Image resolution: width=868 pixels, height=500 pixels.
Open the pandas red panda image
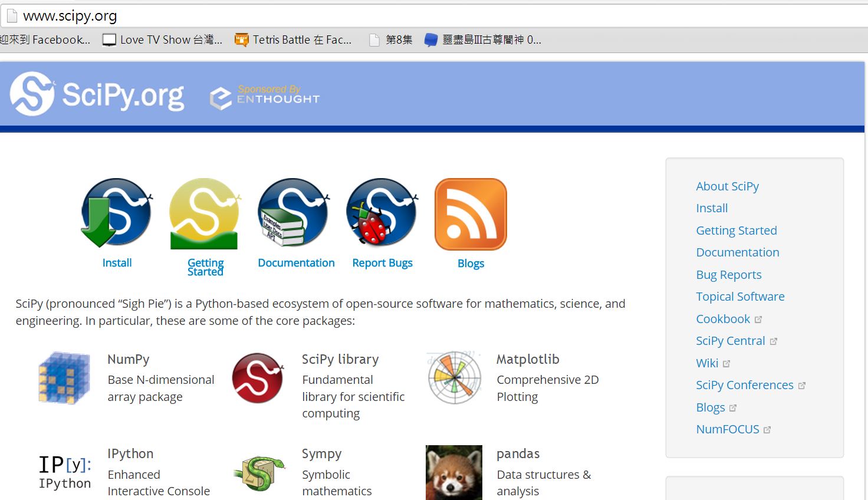[454, 472]
